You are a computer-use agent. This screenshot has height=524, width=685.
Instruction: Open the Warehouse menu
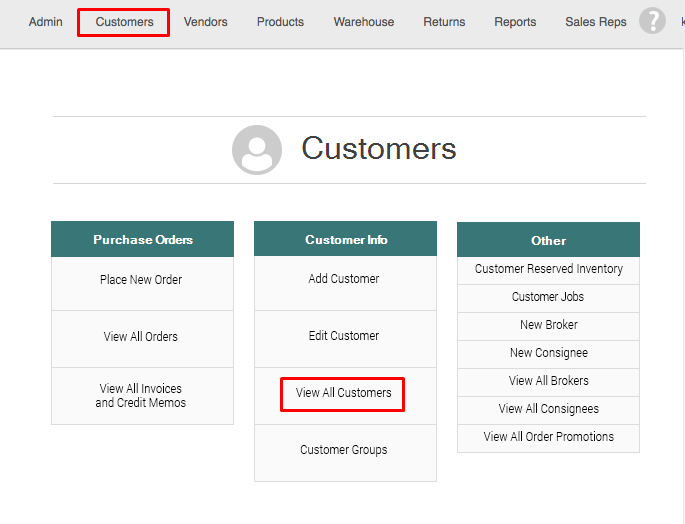[364, 22]
